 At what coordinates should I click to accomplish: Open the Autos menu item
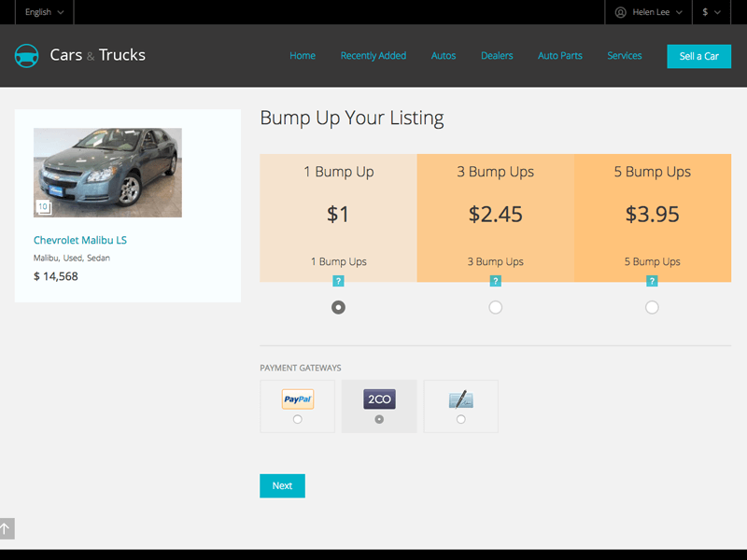tap(444, 56)
